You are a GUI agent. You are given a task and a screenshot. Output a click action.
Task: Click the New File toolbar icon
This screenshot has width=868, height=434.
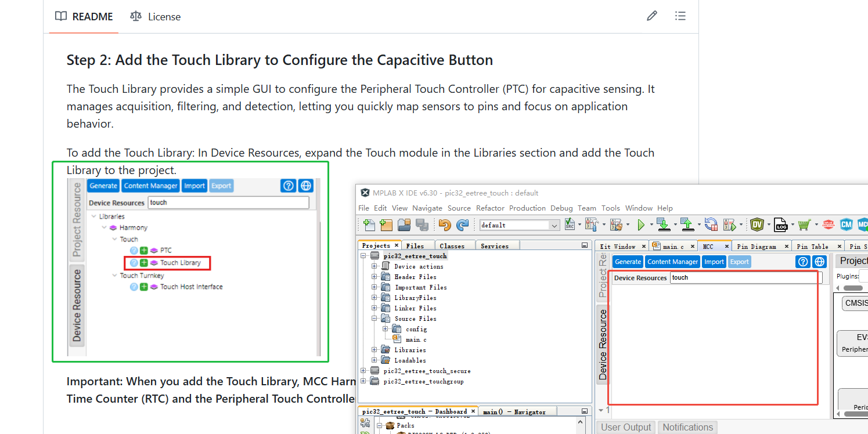(x=369, y=225)
